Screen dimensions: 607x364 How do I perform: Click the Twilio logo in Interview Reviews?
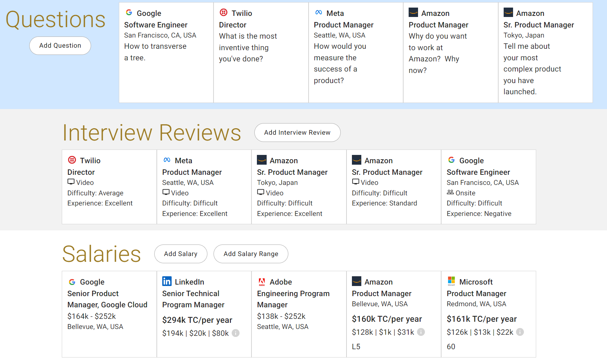72,160
